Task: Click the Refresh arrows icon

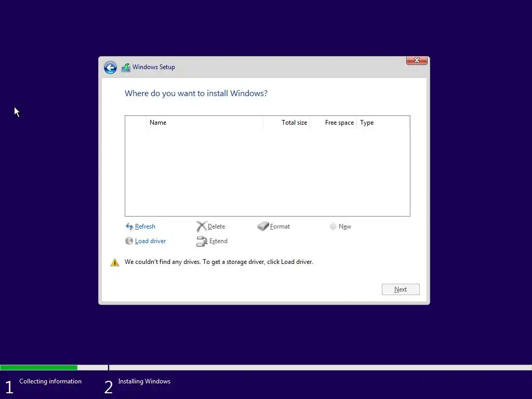Action: click(x=129, y=227)
